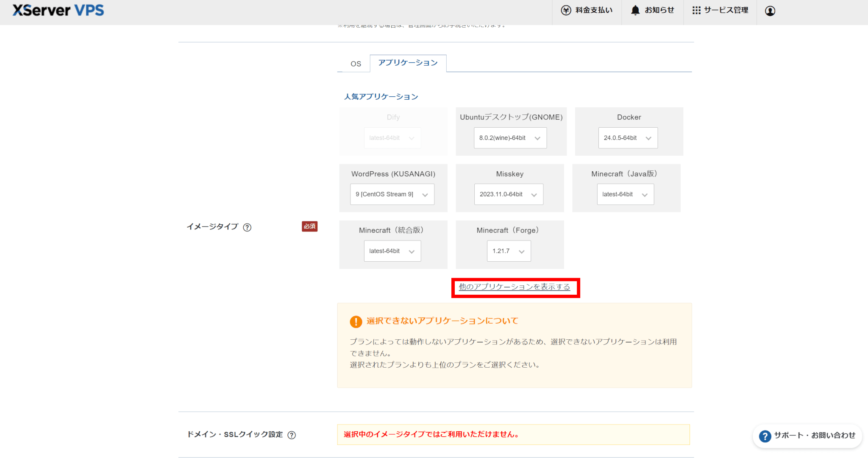Image resolution: width=868 pixels, height=458 pixels.
Task: Click the support question mark icon
Action: 765,436
